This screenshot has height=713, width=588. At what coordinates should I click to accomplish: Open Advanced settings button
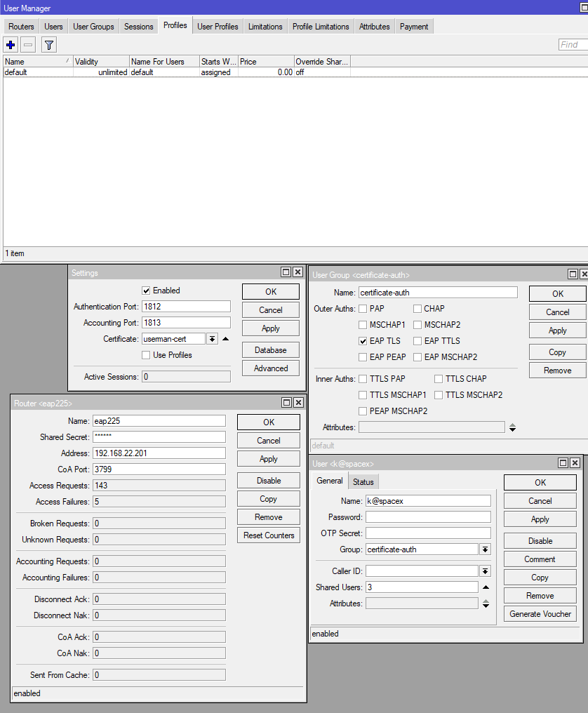(271, 368)
